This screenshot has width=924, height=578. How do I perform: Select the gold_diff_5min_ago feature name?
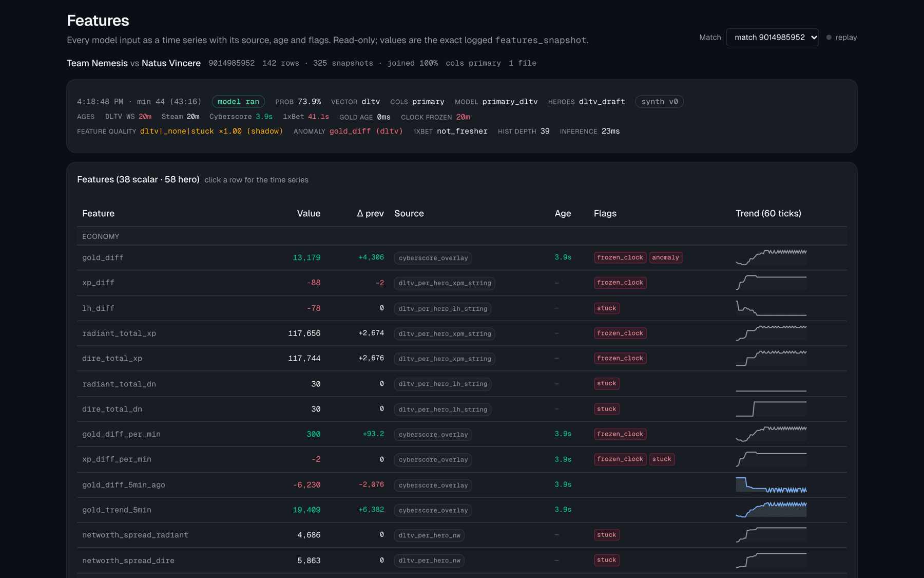124,484
